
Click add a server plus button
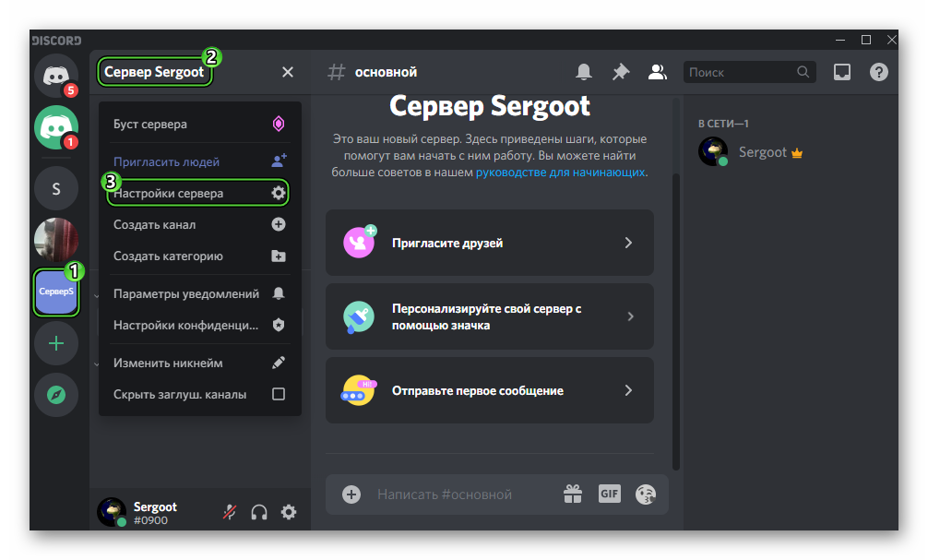tap(56, 343)
